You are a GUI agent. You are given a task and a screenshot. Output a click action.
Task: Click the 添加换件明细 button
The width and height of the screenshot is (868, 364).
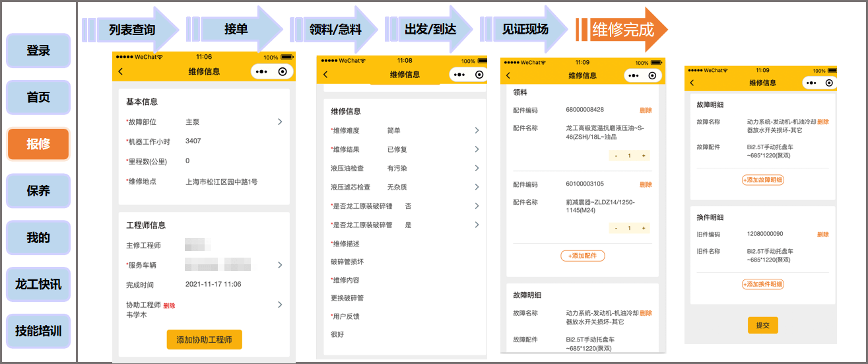[x=763, y=284]
